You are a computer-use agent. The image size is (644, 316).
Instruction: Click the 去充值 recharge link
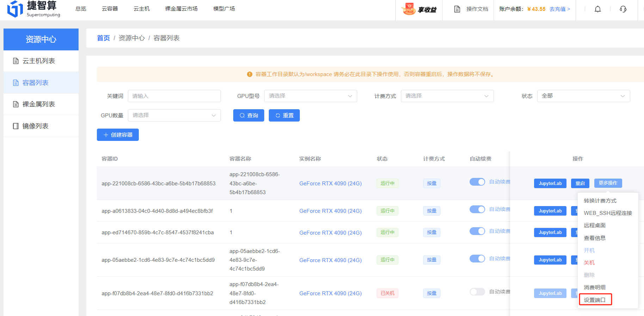[x=560, y=9]
